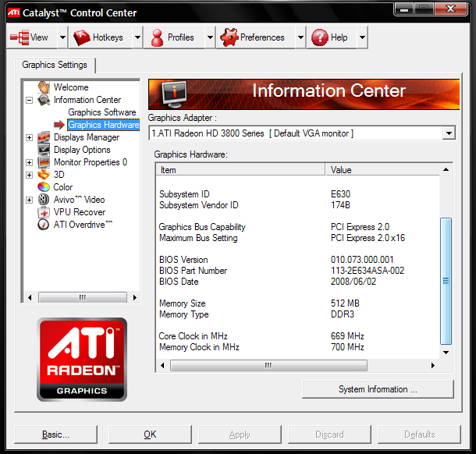Image resolution: width=476 pixels, height=454 pixels.
Task: Click the ATI Overdrive gauge icon
Action: point(44,225)
